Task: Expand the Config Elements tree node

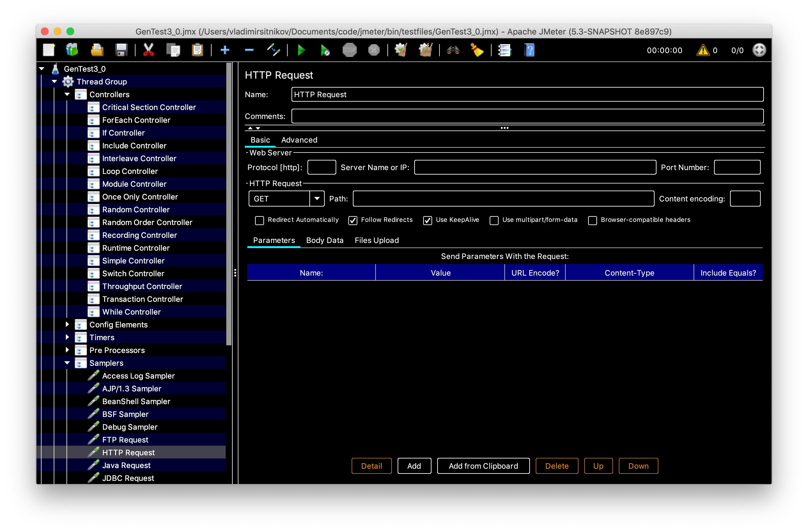Action: [67, 325]
